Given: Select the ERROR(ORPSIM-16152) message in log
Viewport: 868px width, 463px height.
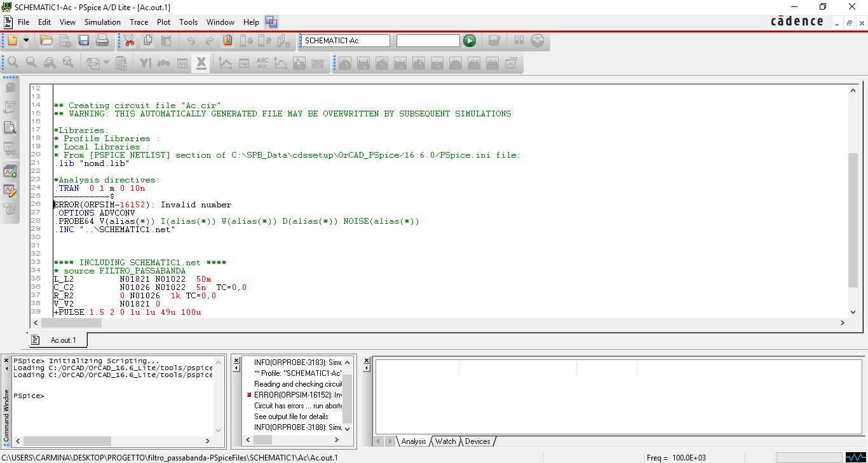Looking at the screenshot, I should point(297,395).
